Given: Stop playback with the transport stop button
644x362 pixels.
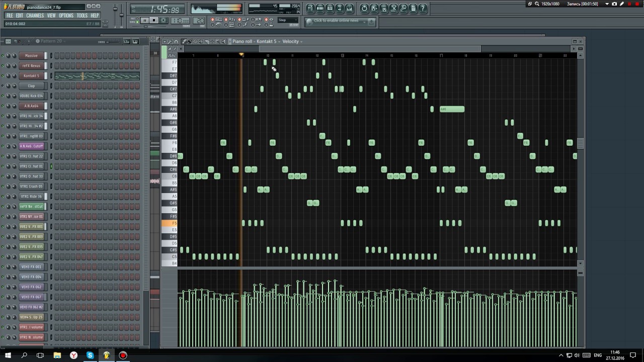Looking at the screenshot, I should [154, 20].
